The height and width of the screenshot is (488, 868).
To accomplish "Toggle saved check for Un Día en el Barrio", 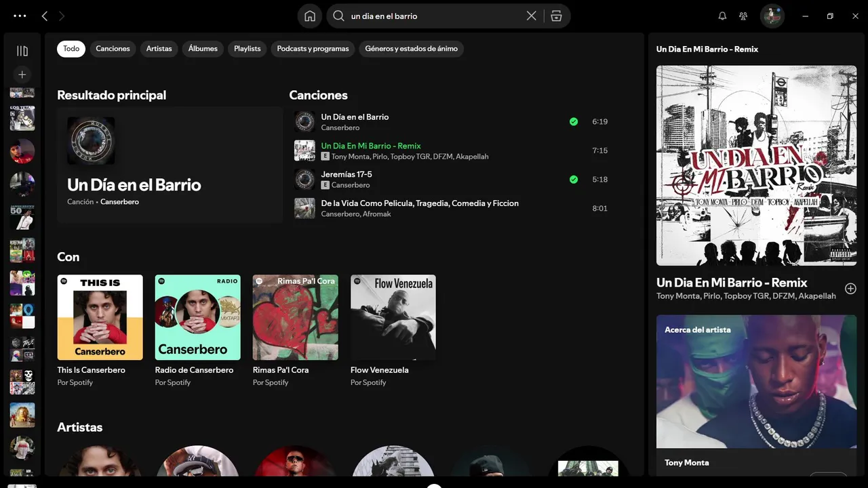I will (x=574, y=122).
